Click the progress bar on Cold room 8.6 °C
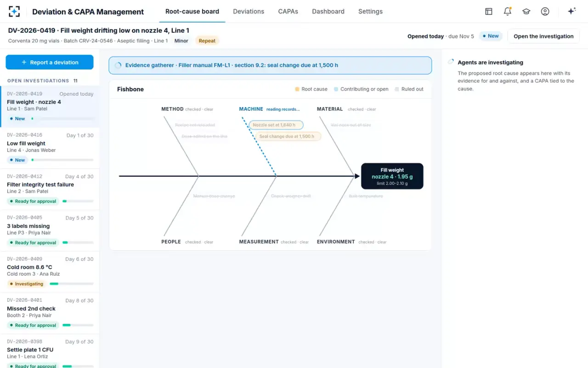The image size is (588, 368). (72, 284)
